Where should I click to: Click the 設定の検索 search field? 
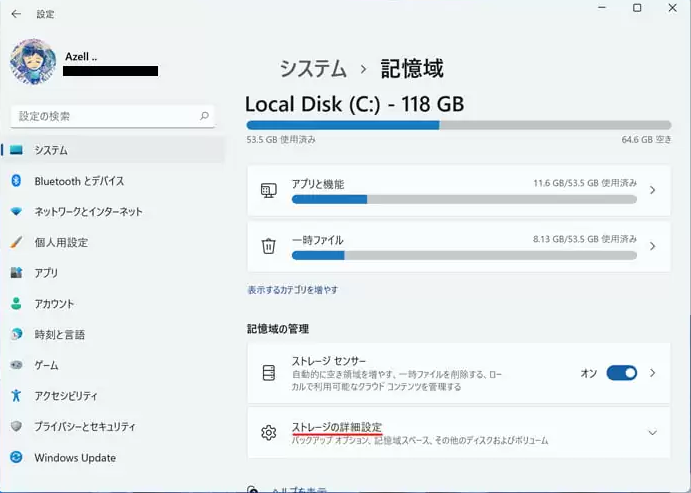click(105, 116)
